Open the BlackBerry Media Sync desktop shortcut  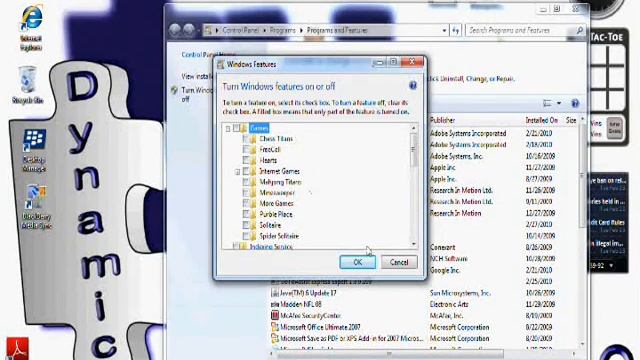pos(36,196)
